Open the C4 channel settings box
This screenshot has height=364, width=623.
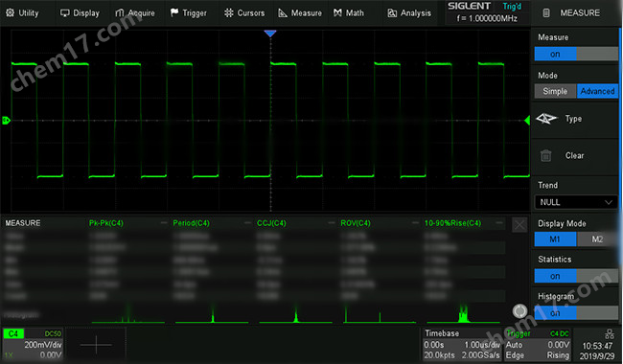[33, 344]
